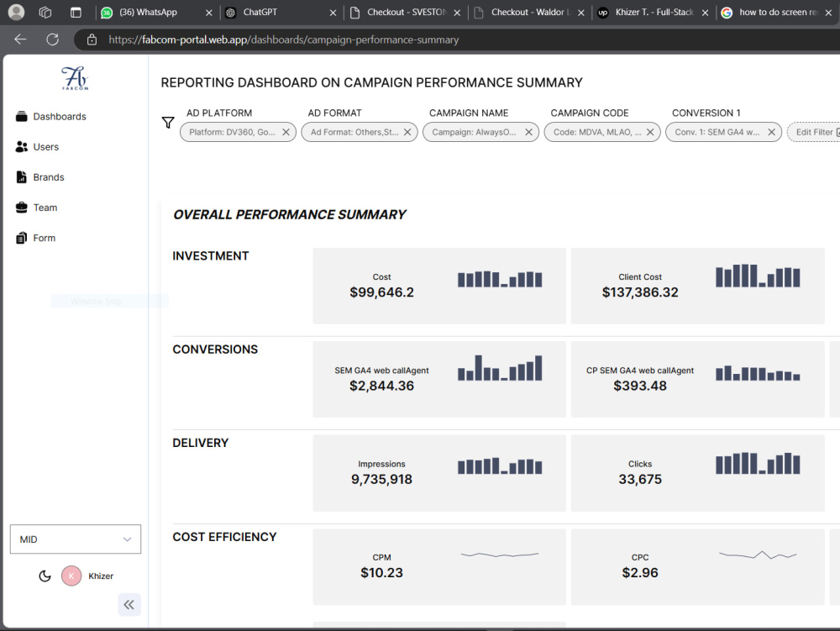The width and height of the screenshot is (840, 631).
Task: Click the Users icon in sidebar
Action: tap(22, 147)
